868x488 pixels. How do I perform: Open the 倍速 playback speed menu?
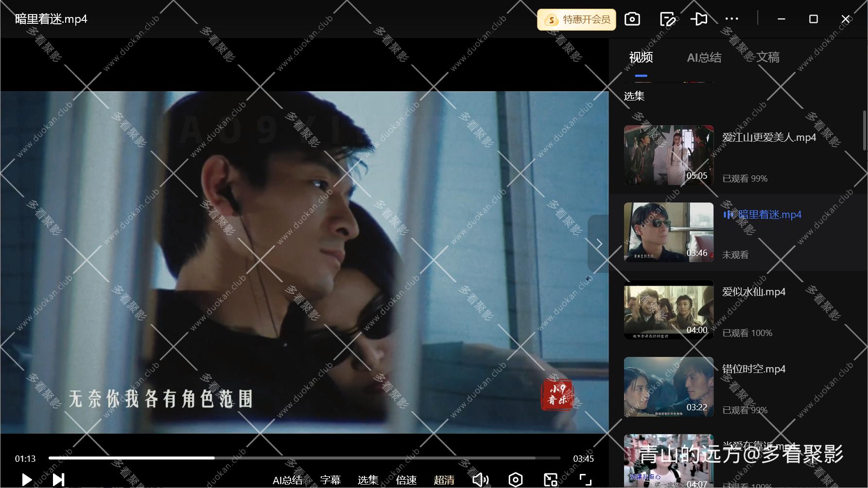pyautogui.click(x=406, y=480)
